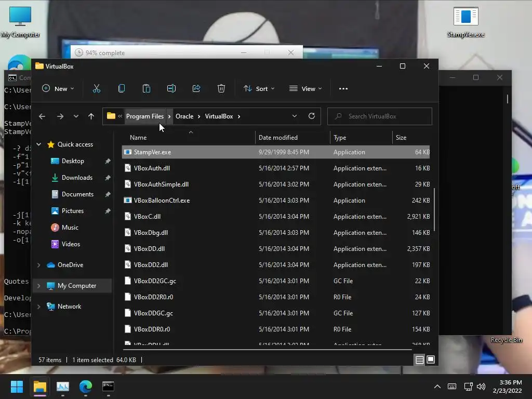Select Program Files in address breadcrumb
Image resolution: width=532 pixels, height=399 pixels.
(x=145, y=116)
